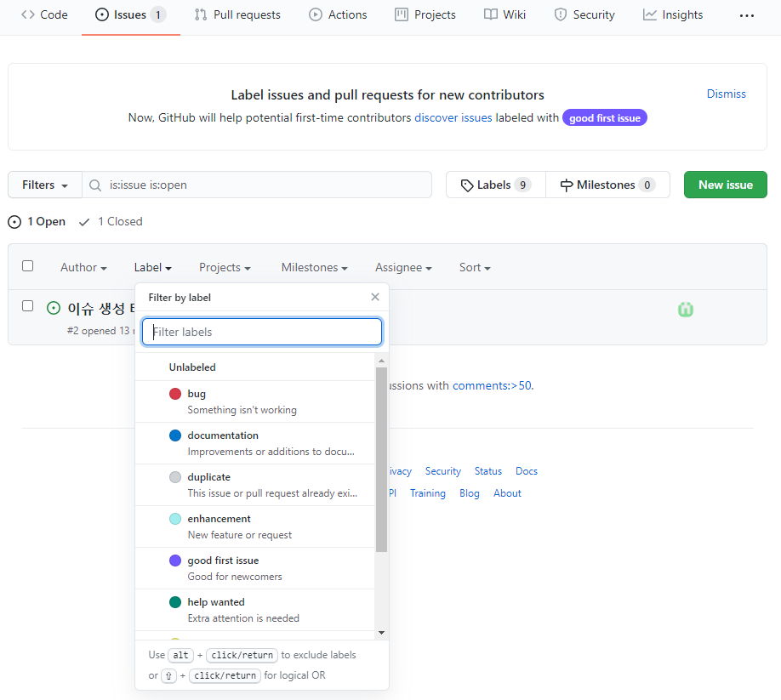Screen dimensions: 781x700
Task: Expand the Assignee filter dropdown
Action: click(403, 267)
